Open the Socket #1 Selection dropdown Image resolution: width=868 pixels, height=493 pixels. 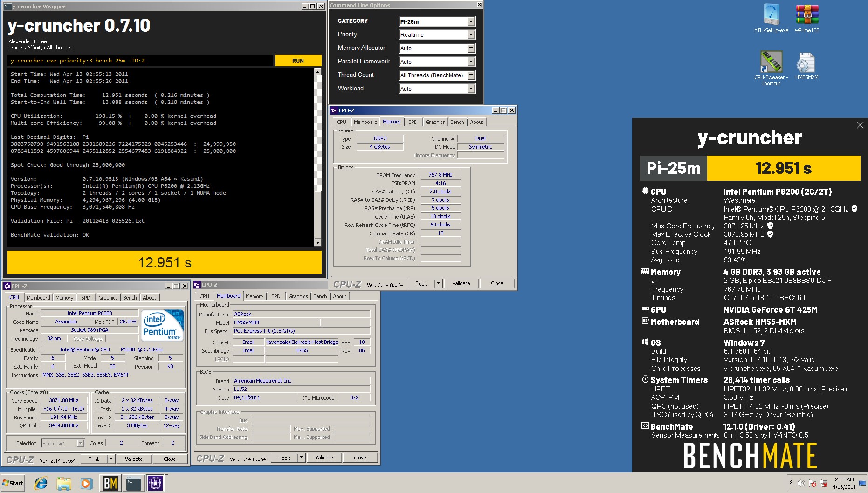tap(62, 443)
